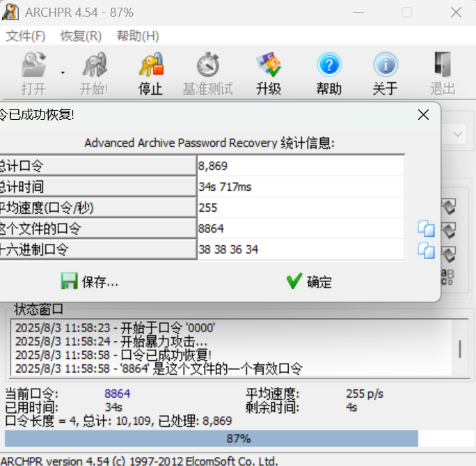Click the status window scrollbar
Screen dimensions: 476x466
click(x=460, y=348)
